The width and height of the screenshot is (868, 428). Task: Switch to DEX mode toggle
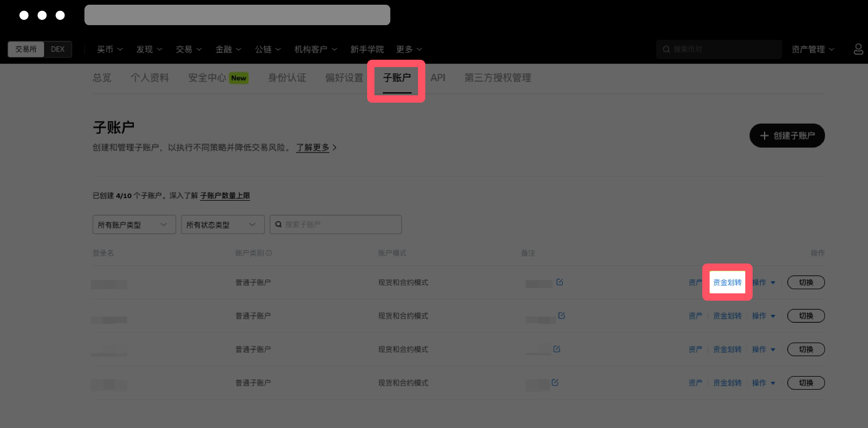pyautogui.click(x=58, y=49)
